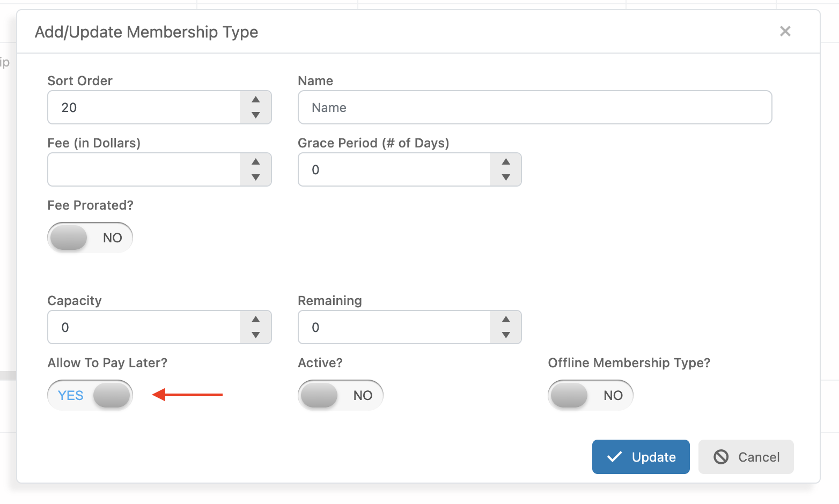The image size is (839, 504).
Task: Click the Fee decrement down arrow
Action: [x=256, y=177]
